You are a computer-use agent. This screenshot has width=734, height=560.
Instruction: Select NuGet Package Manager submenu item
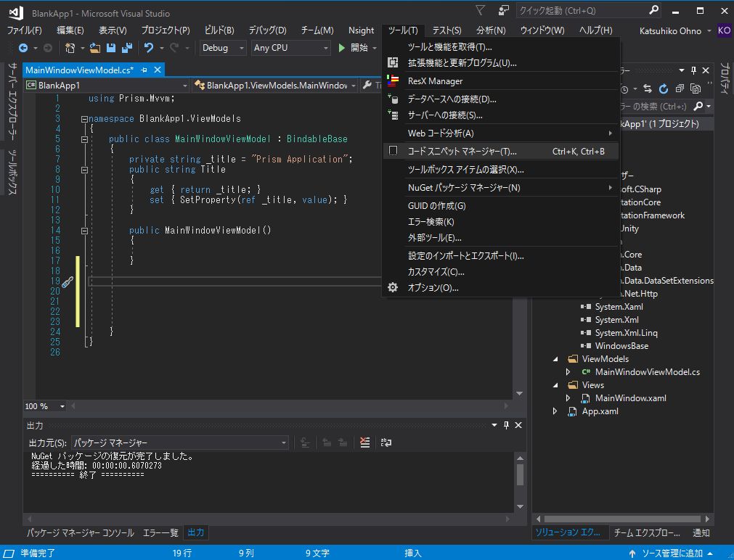(501, 188)
